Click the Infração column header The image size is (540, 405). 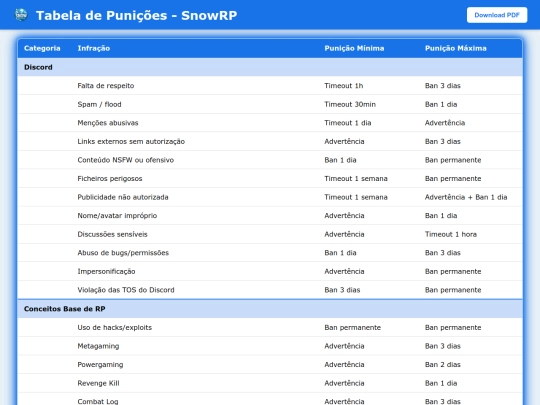coord(94,48)
